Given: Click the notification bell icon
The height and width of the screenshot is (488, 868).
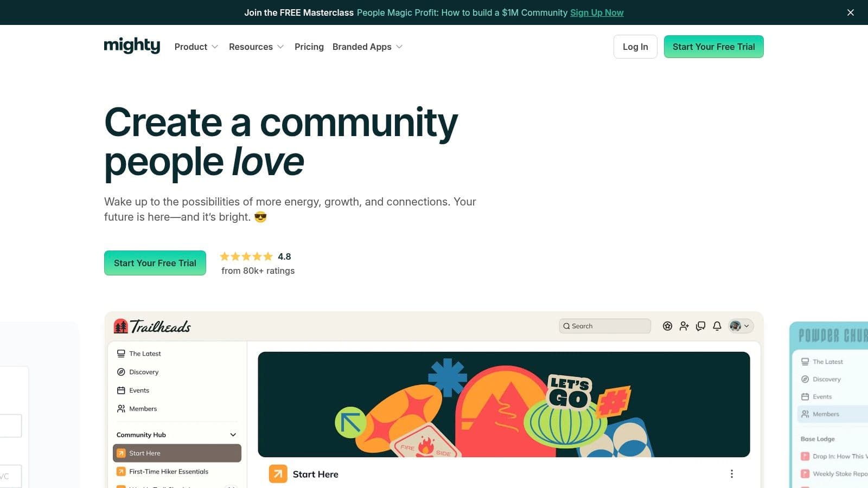Looking at the screenshot, I should (x=717, y=326).
